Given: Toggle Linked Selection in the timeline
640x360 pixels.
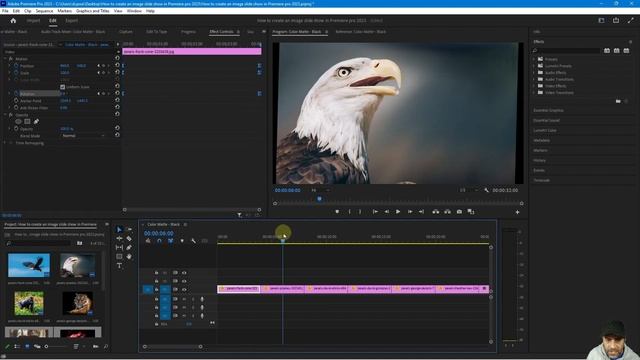Looking at the screenshot, I should [171, 241].
